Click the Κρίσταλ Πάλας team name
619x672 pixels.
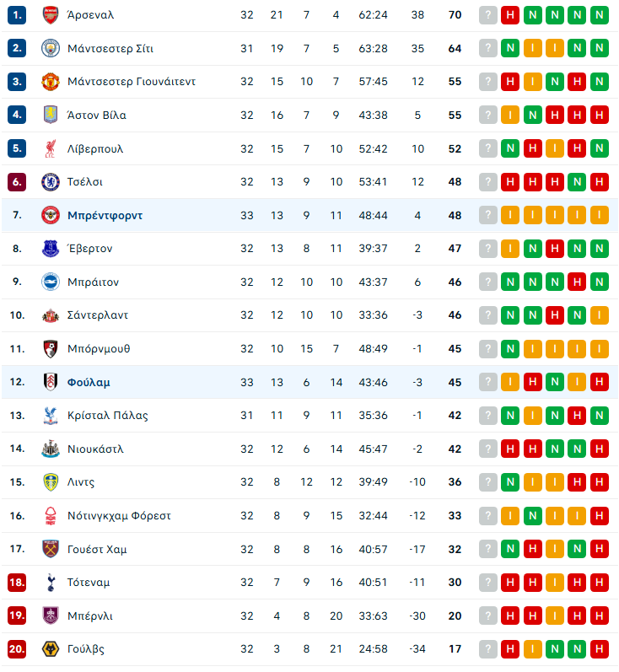pyautogui.click(x=107, y=415)
